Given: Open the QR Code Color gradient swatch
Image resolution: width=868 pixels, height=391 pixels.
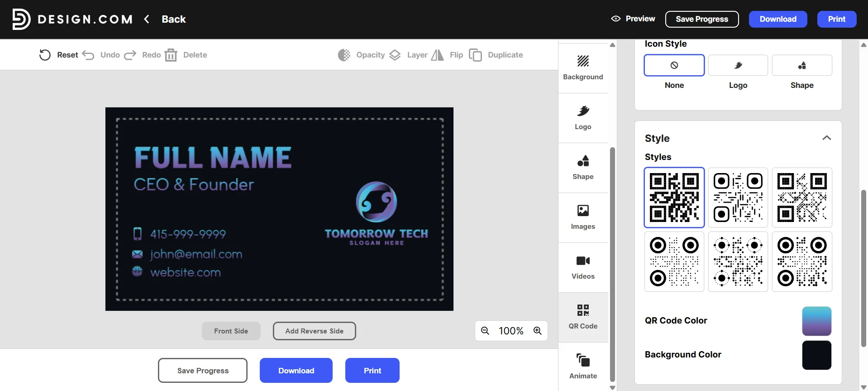Looking at the screenshot, I should (x=817, y=321).
